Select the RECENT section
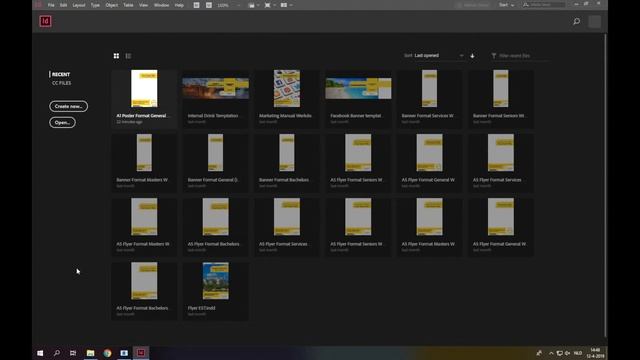This screenshot has height=360, width=640. [61, 74]
